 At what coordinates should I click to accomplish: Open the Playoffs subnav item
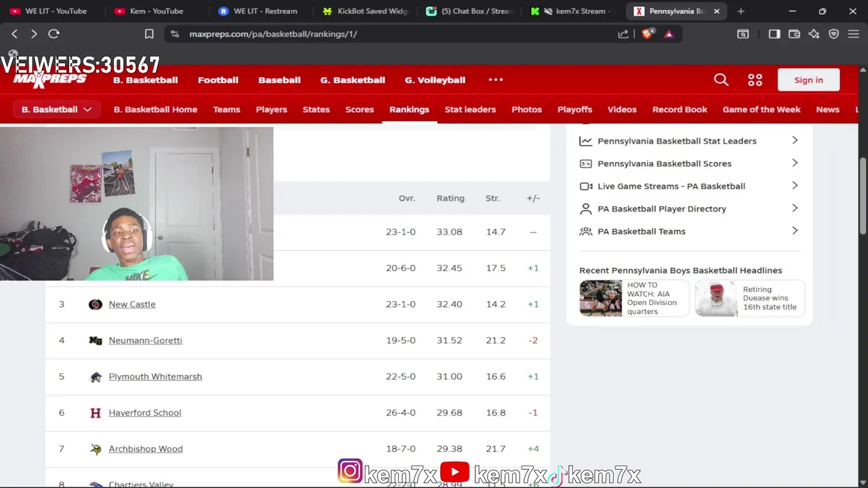pyautogui.click(x=574, y=109)
